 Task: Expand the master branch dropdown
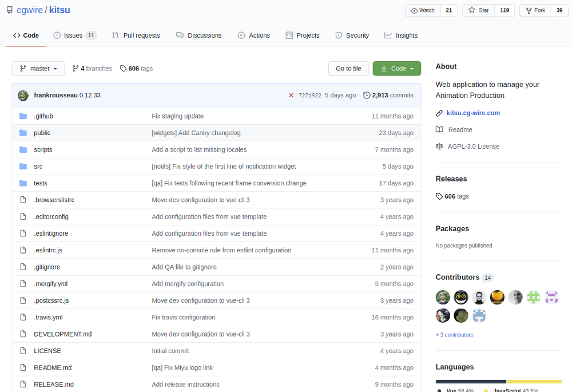pos(38,68)
